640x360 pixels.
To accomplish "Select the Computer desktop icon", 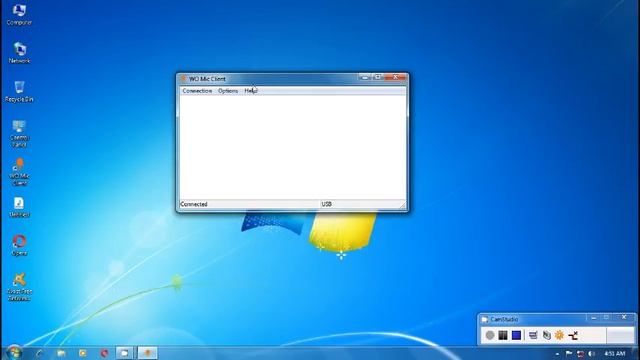I will point(19,15).
